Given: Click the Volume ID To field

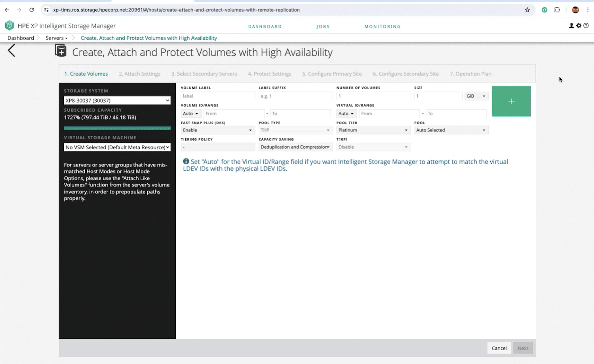Looking at the screenshot, I should [301, 114].
